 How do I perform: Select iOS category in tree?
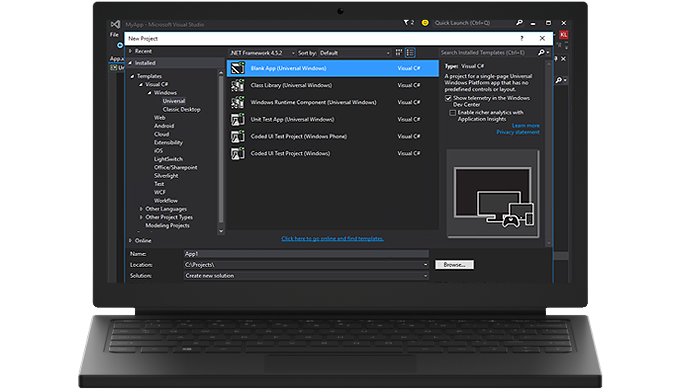point(158,151)
